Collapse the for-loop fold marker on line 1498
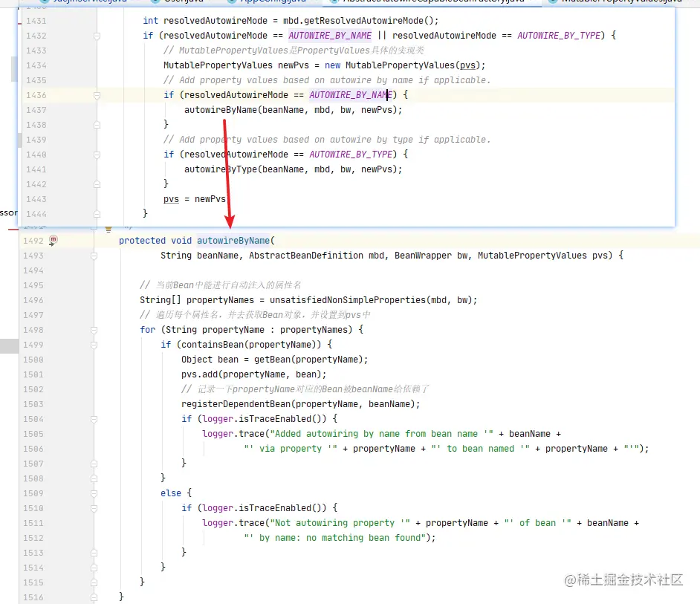The height and width of the screenshot is (604, 700). pos(94,330)
